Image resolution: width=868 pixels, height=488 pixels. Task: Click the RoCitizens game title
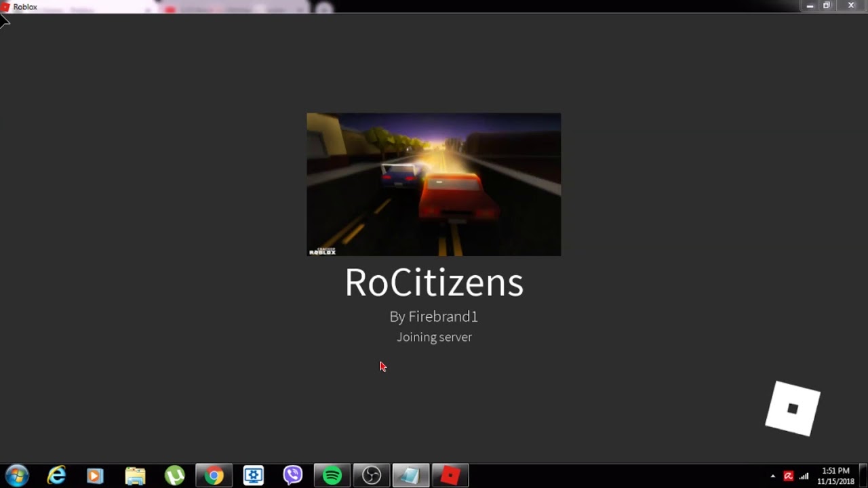coord(434,283)
